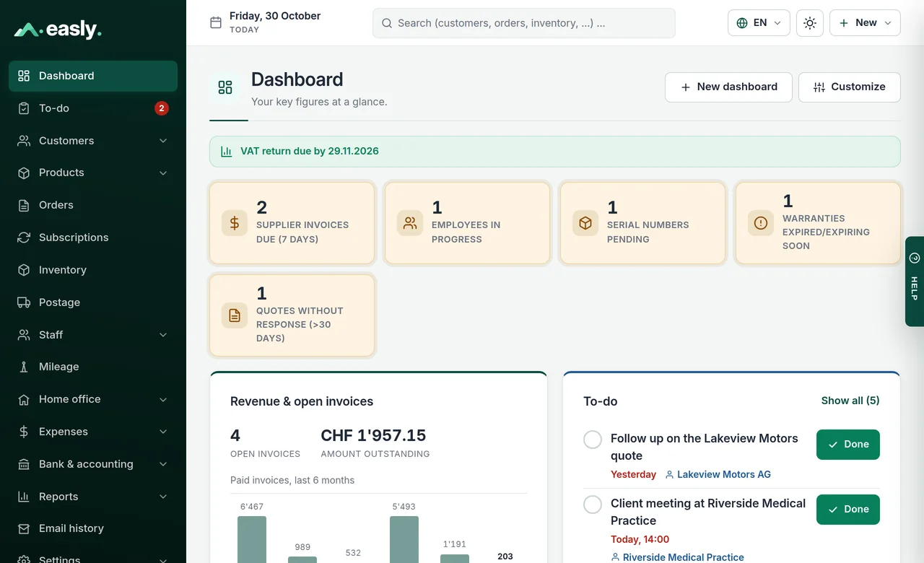
Task: Click the Subscriptions refresh icon
Action: [x=24, y=237]
